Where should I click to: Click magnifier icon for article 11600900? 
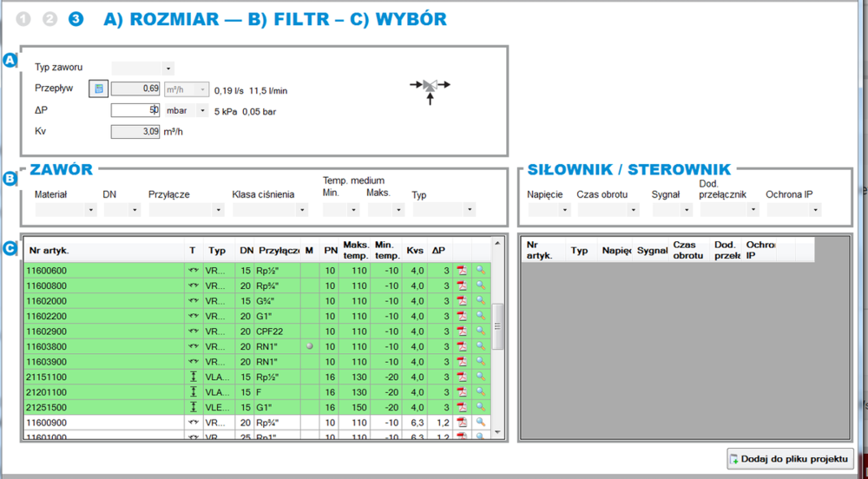480,422
